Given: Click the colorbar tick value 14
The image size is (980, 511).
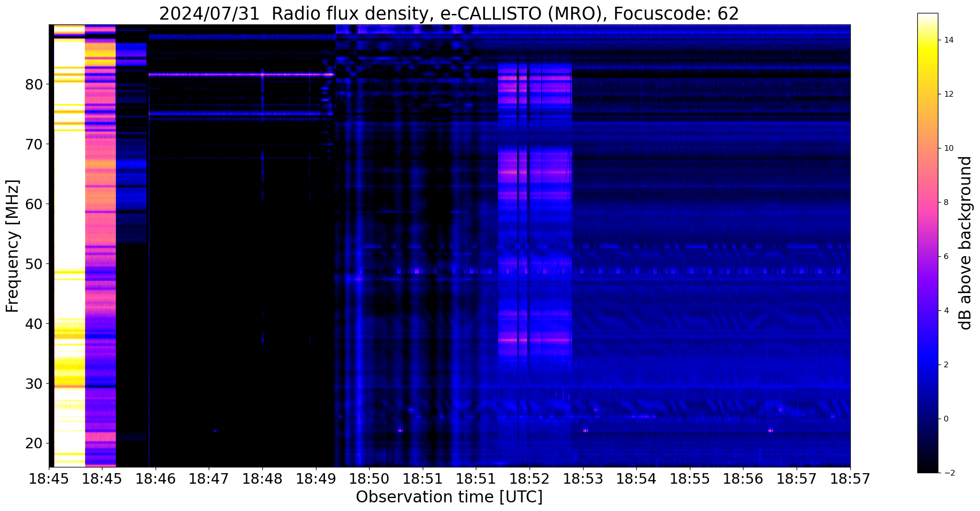Looking at the screenshot, I should pos(948,40).
